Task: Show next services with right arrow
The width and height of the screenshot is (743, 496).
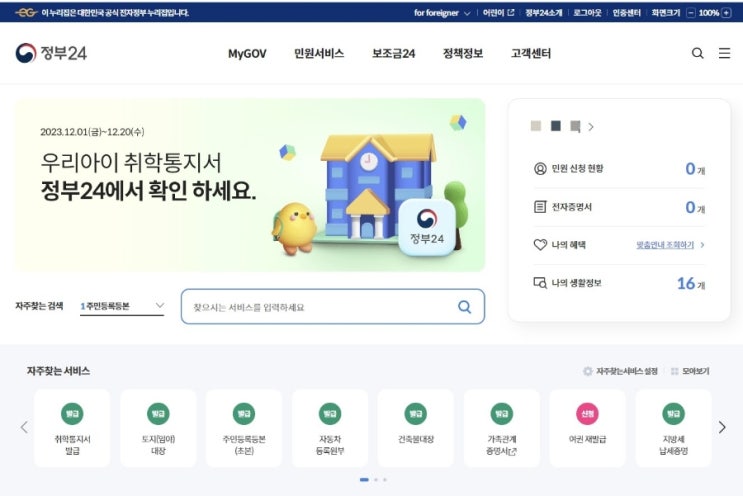Action: 722,427
